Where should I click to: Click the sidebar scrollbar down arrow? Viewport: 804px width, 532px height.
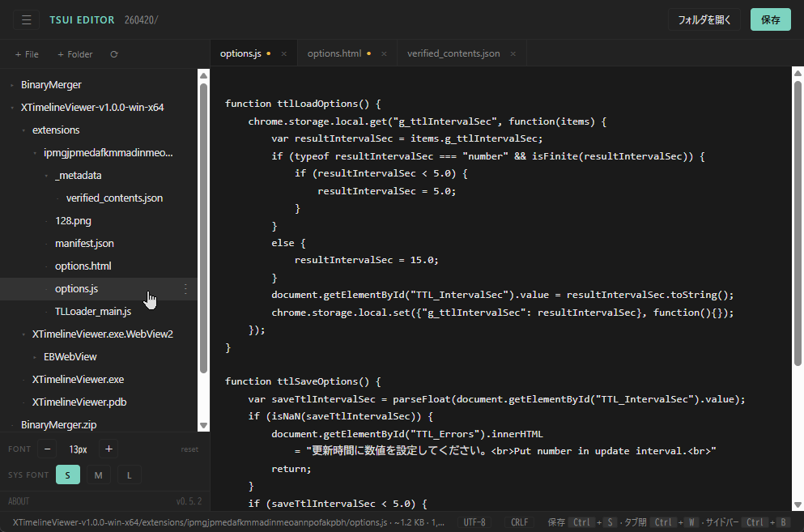coord(203,425)
